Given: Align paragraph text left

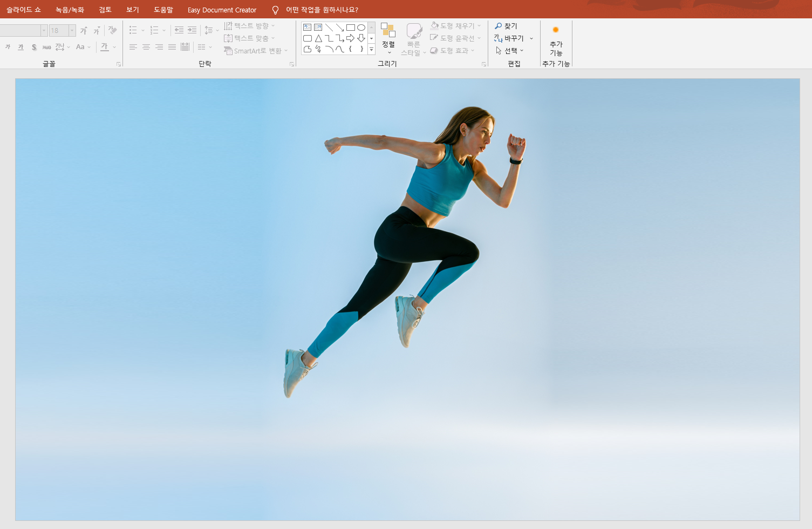Looking at the screenshot, I should (x=133, y=47).
